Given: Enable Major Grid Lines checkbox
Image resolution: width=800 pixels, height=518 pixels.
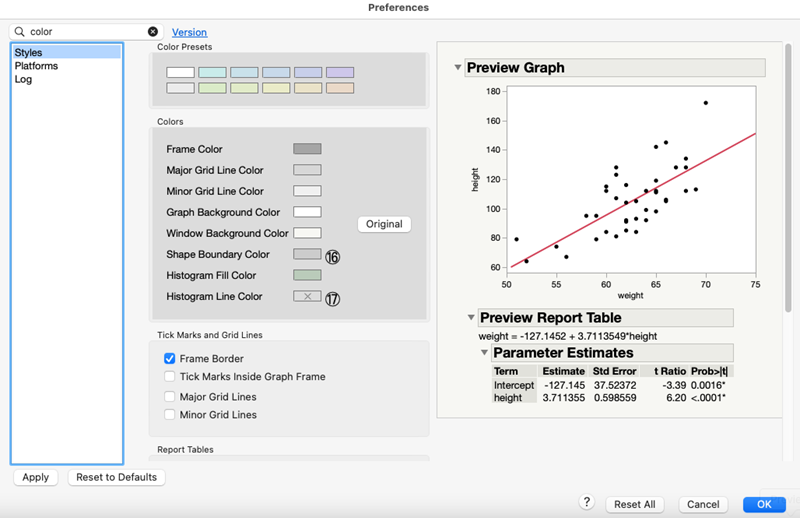Looking at the screenshot, I should 170,396.
